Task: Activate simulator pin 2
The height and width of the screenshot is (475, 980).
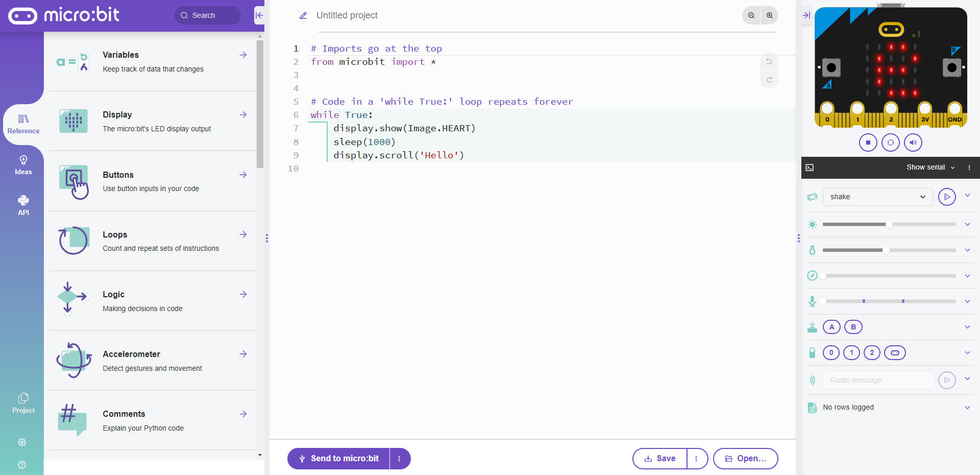Action: tap(872, 352)
